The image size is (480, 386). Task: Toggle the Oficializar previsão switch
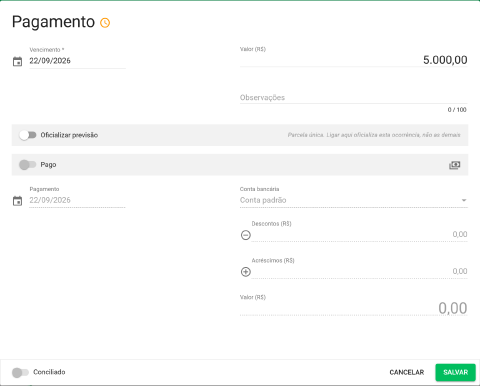[x=28, y=135]
